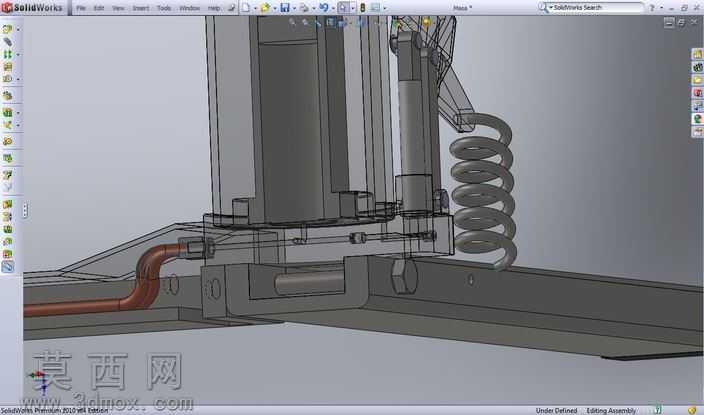Image resolution: width=704 pixels, height=415 pixels.
Task: Open the Help menu
Action: coord(214,8)
